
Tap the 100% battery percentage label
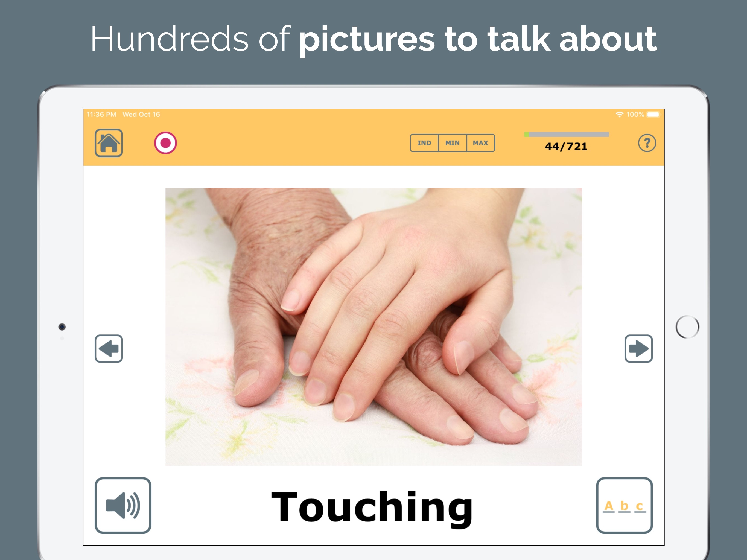pyautogui.click(x=635, y=115)
